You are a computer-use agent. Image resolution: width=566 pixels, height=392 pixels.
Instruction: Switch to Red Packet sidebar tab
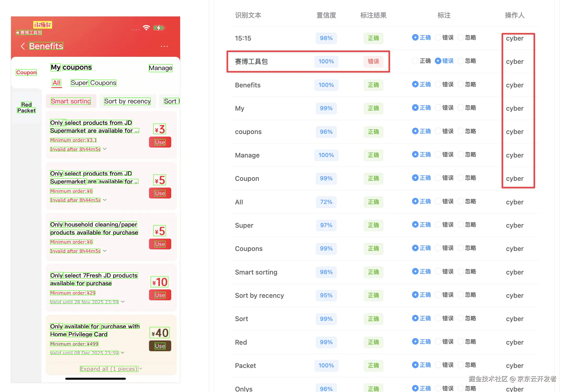point(26,108)
